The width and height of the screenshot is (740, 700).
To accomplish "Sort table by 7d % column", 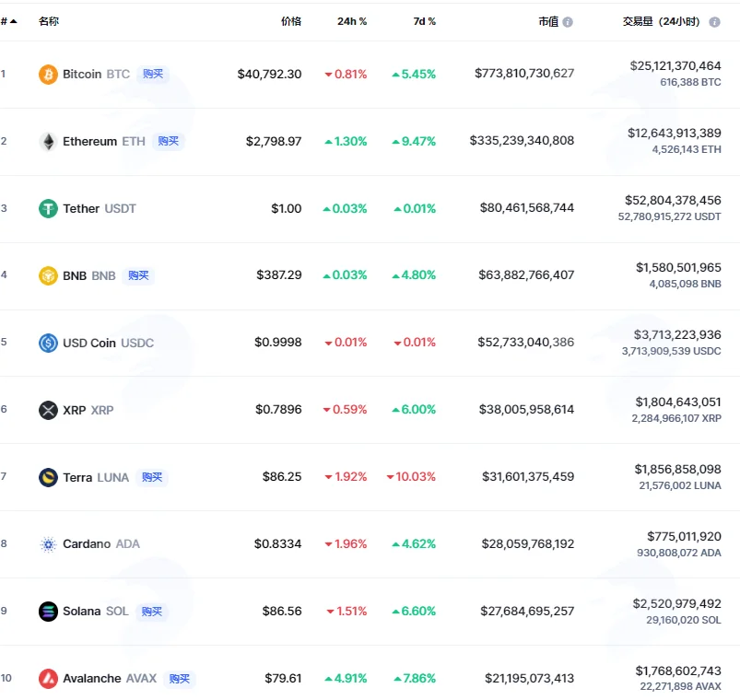I will click(424, 21).
